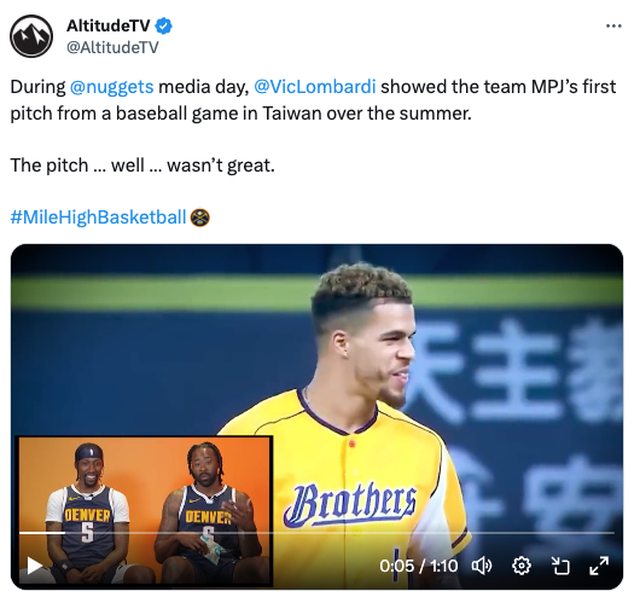
Task: Click the blue verified badge
Action: tap(164, 26)
